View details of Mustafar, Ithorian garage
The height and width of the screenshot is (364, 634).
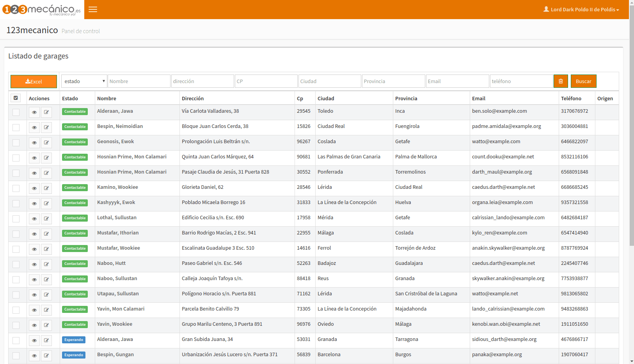coord(34,234)
